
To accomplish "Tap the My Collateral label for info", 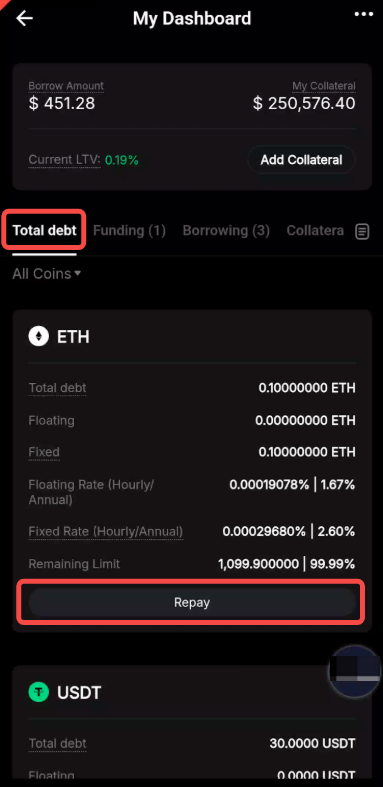I will (x=324, y=86).
